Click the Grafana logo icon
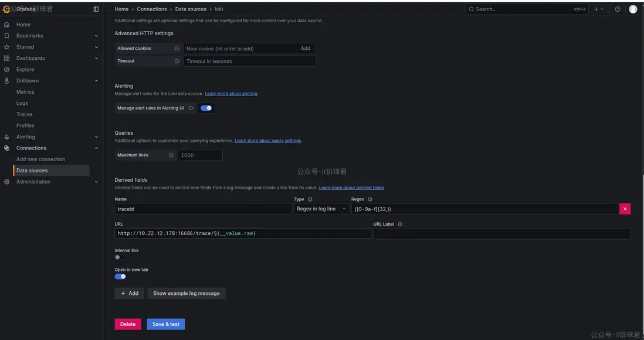 click(6, 9)
